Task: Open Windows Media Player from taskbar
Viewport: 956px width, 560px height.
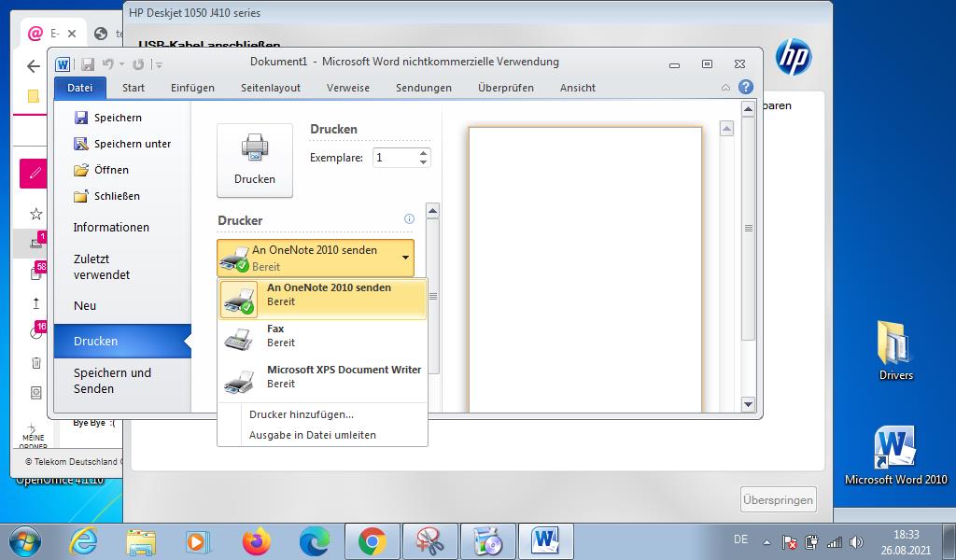Action: coord(198,541)
